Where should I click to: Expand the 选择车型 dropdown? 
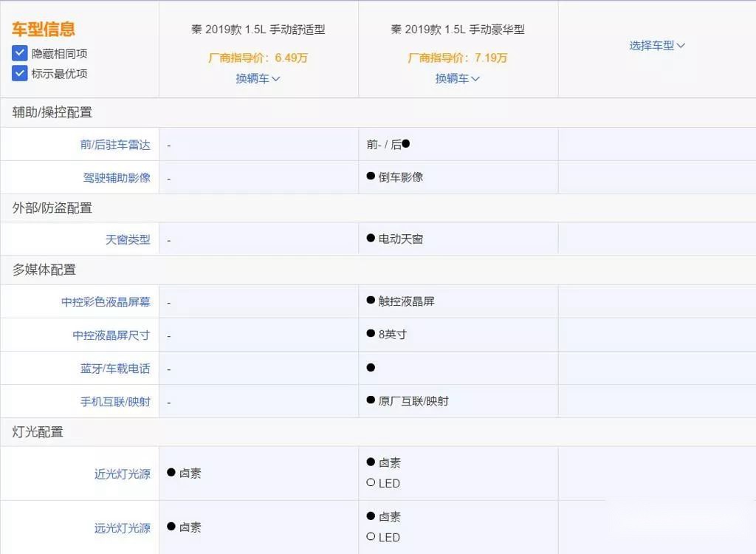coord(657,46)
